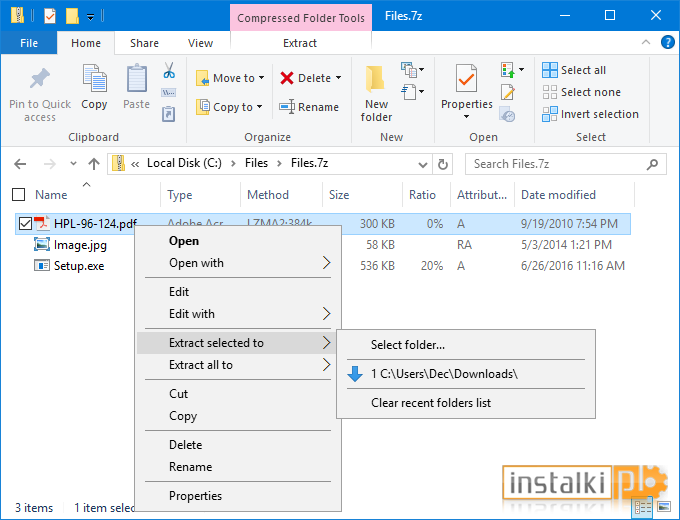Screen dimensions: 680x520
Task: Open the blue Help question mark icon
Action: [667, 43]
